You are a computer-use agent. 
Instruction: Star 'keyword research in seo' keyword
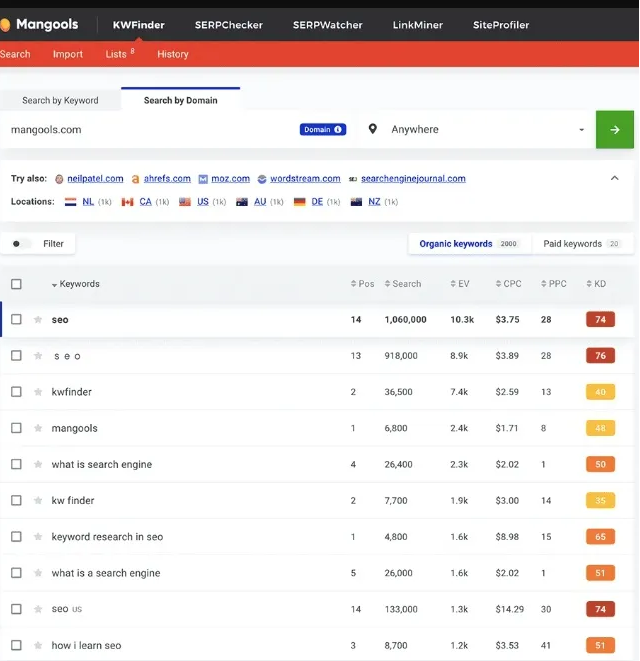[x=38, y=537]
